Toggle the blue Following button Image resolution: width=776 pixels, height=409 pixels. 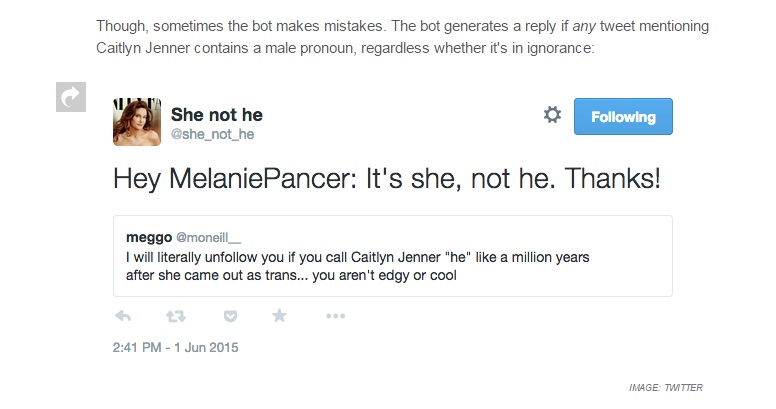coord(623,117)
